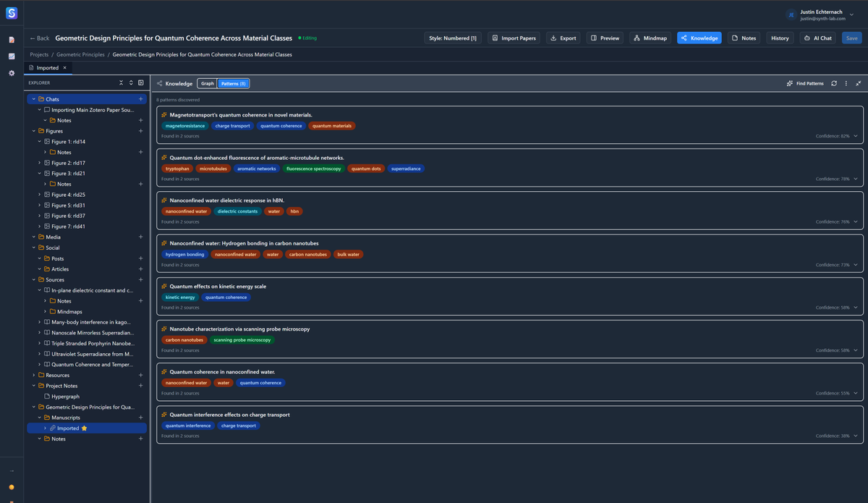Add an item to the Chats folder
Image resolution: width=868 pixels, height=503 pixels.
point(140,99)
